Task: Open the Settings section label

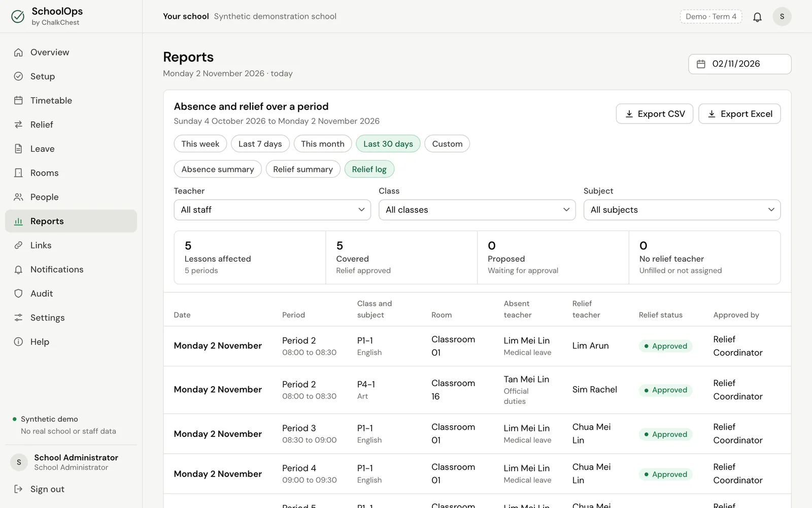Action: [x=48, y=317]
